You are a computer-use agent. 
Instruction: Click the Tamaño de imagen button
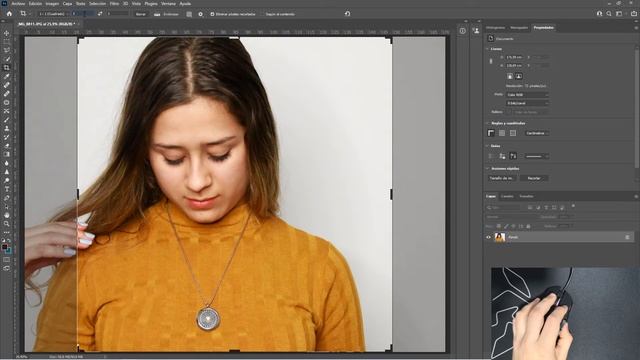[x=502, y=178]
